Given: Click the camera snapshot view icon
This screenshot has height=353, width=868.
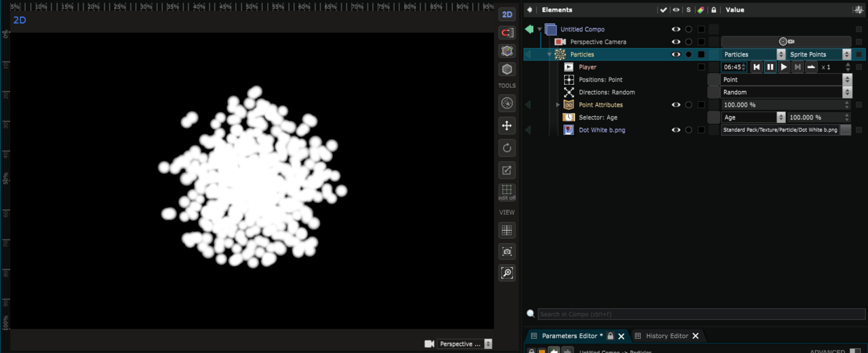Looking at the screenshot, I should point(507,251).
